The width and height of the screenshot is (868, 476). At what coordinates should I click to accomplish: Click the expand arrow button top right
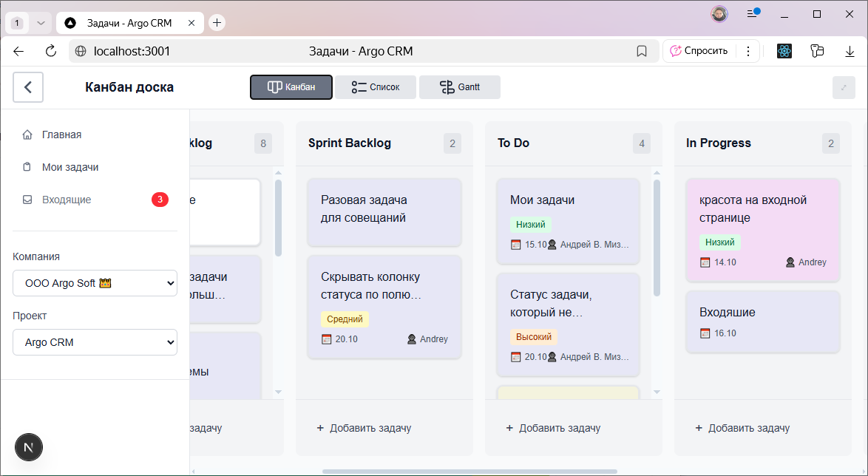(843, 86)
